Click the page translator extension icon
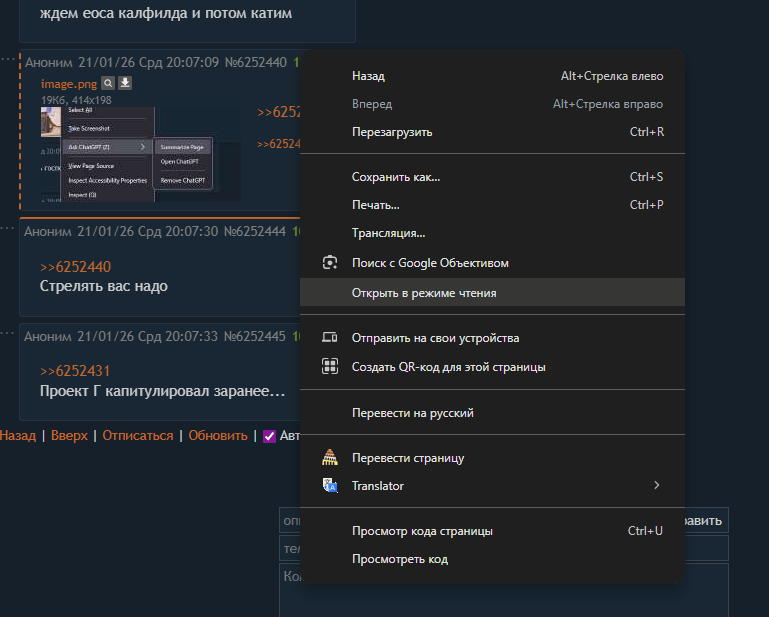Screen dimensions: 769x617 click(330, 457)
